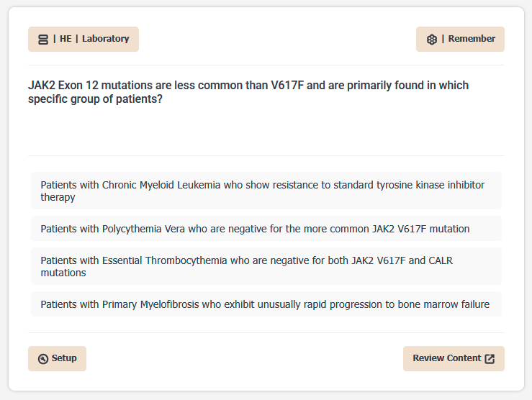This screenshot has height=400, width=532.
Task: Open the Setup button label
Action: (64, 358)
